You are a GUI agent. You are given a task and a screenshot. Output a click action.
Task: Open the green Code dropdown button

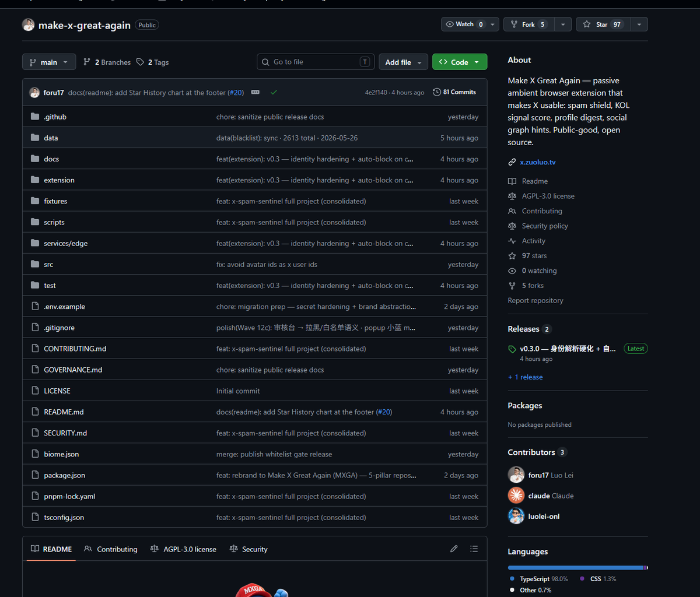460,62
